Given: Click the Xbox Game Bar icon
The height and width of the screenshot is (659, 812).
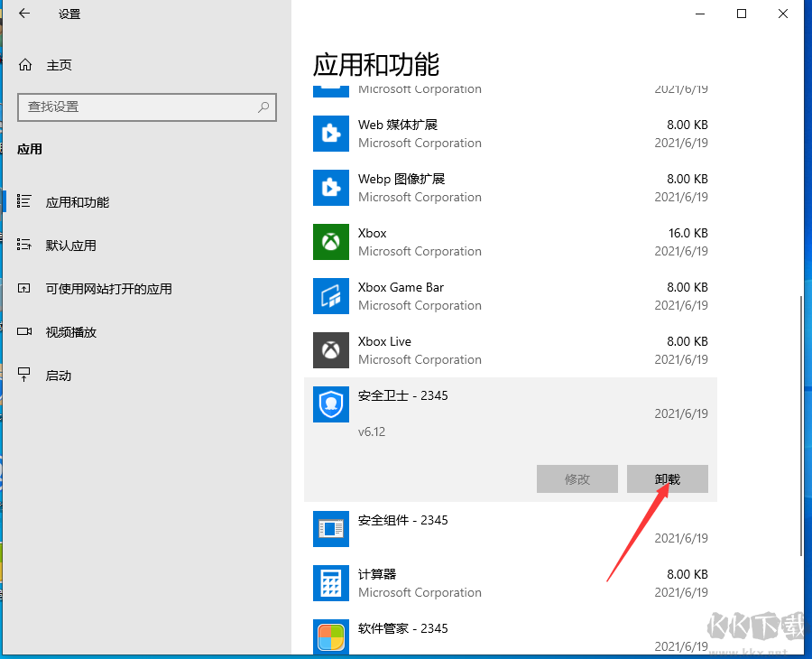Looking at the screenshot, I should point(330,296).
